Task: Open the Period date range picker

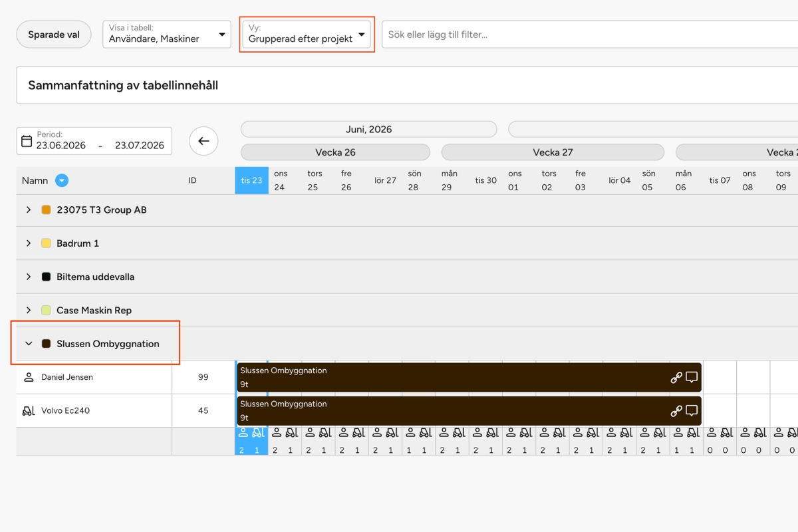Action: pyautogui.click(x=94, y=141)
